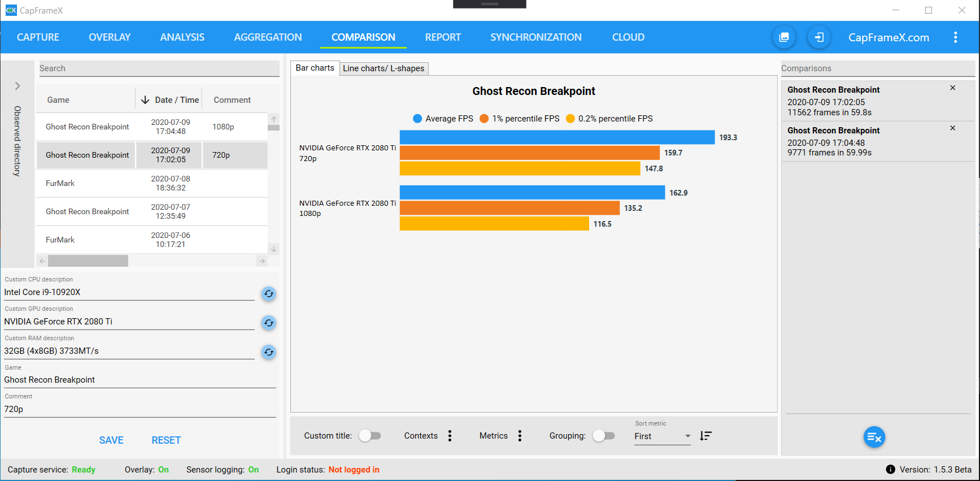Click the chart title Ghost Recon Breakpoint

(534, 91)
